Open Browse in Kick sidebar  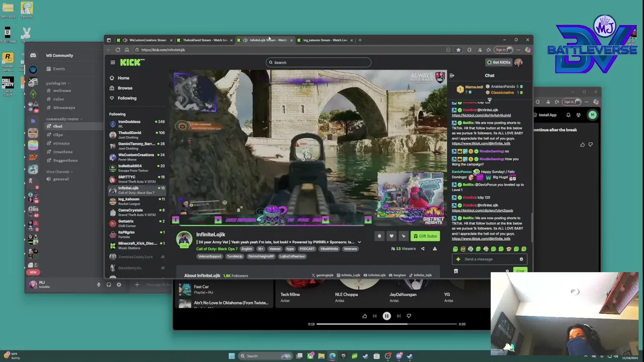point(125,88)
